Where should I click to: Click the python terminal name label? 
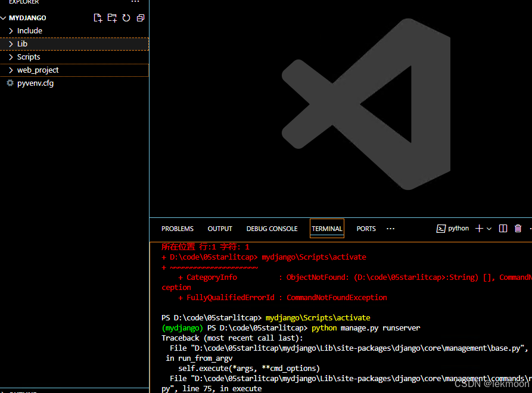pos(458,229)
